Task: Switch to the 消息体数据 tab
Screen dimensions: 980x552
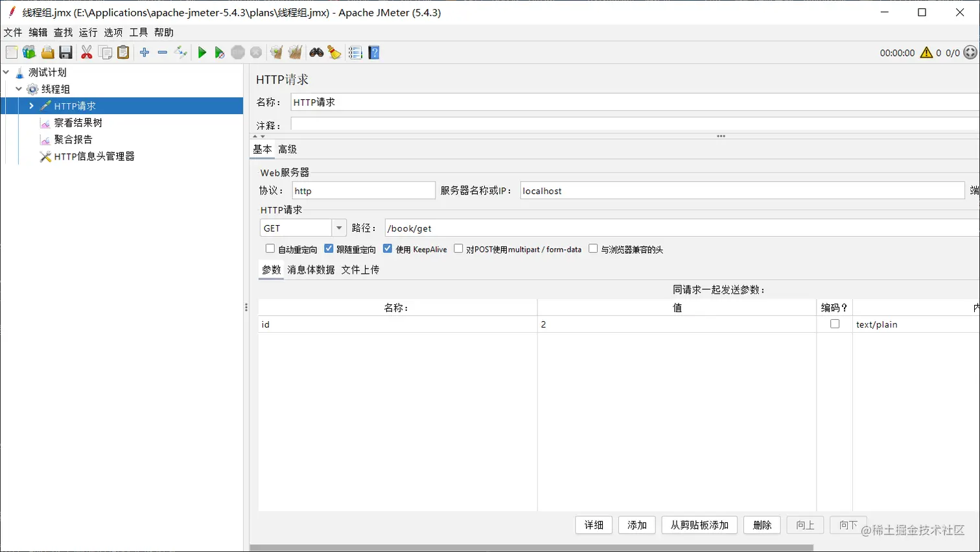Action: pos(311,270)
